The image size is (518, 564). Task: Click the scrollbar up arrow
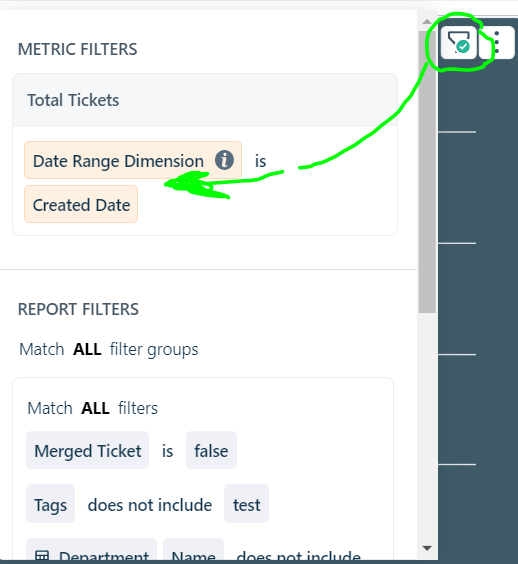coord(427,22)
